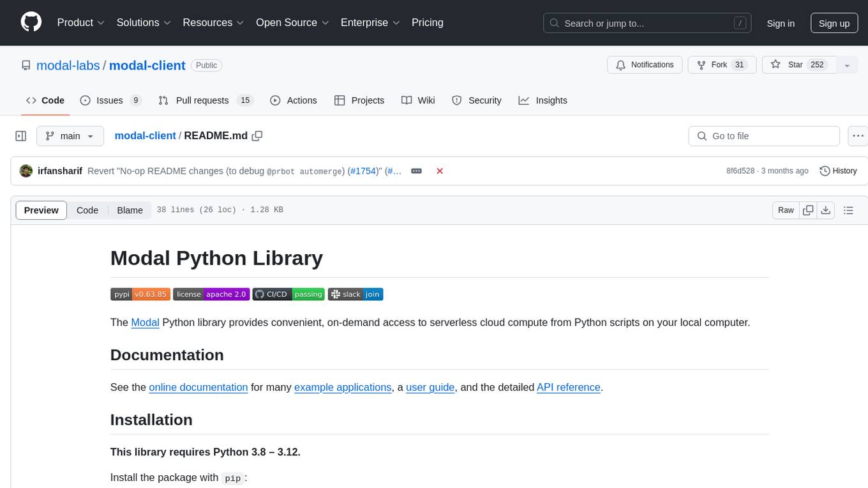Click the Modal Python Library heading
Screen dimensions: 868x488
(x=216, y=258)
